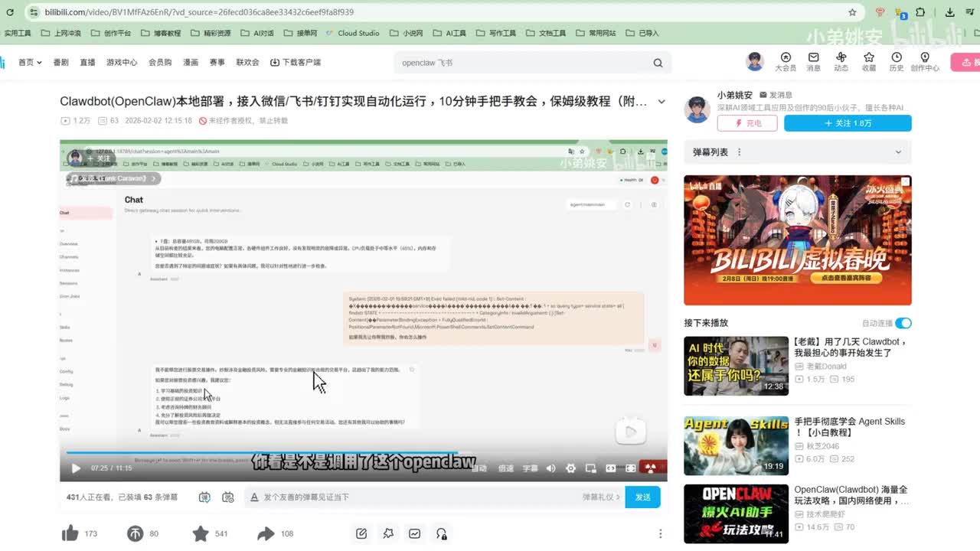Open the browser downloads icon
This screenshot has width=980, height=551.
pos(949,12)
